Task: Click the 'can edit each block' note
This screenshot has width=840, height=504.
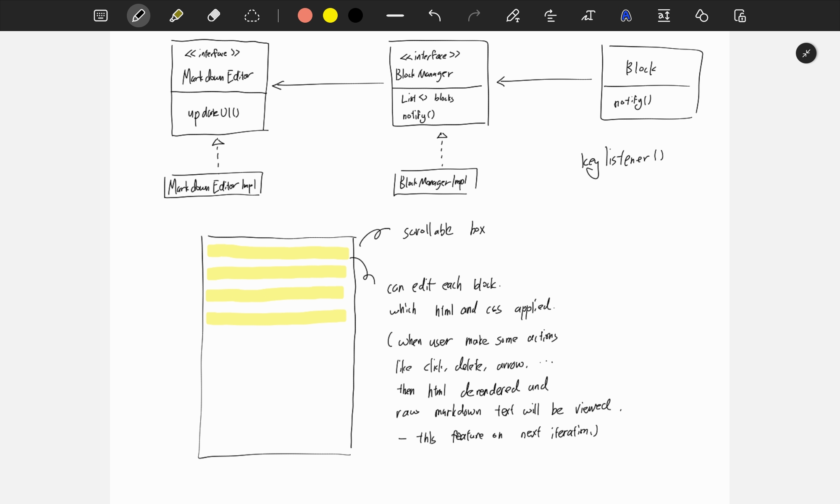Action: click(444, 285)
